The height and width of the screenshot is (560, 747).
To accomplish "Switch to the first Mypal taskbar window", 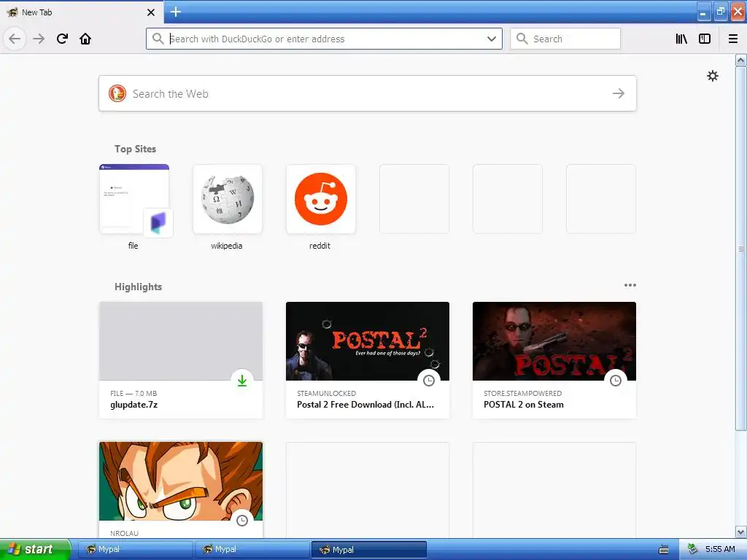I will click(135, 549).
